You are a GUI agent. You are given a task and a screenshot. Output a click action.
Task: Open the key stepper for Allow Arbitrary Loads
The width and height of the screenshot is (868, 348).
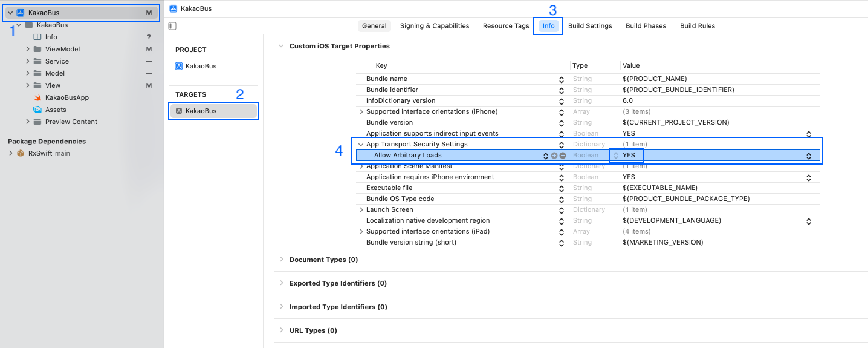[x=546, y=156]
